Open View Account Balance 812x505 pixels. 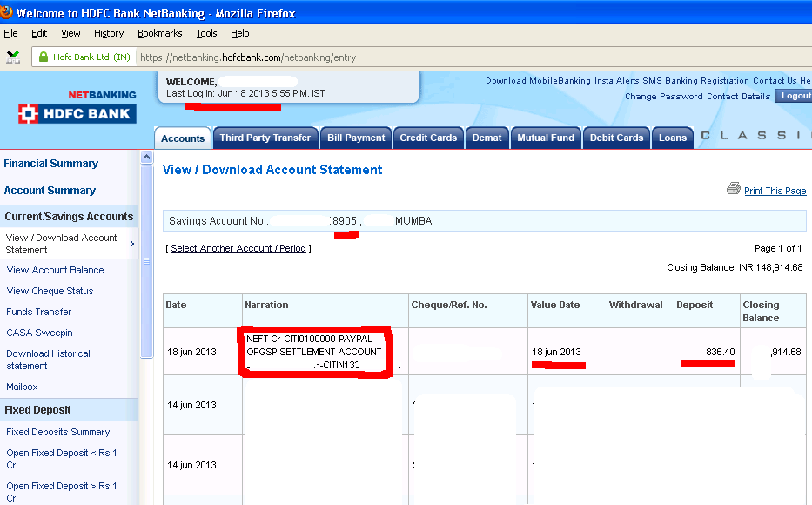pyautogui.click(x=55, y=271)
